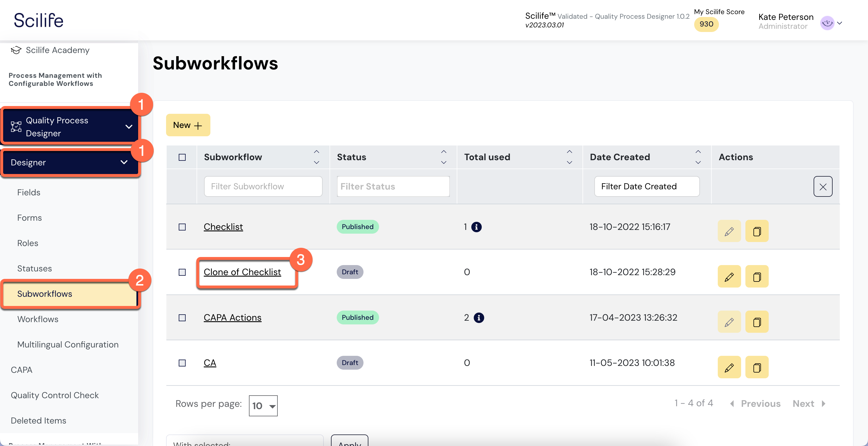
Task: Click Published status badge of Checklist
Action: click(x=357, y=227)
